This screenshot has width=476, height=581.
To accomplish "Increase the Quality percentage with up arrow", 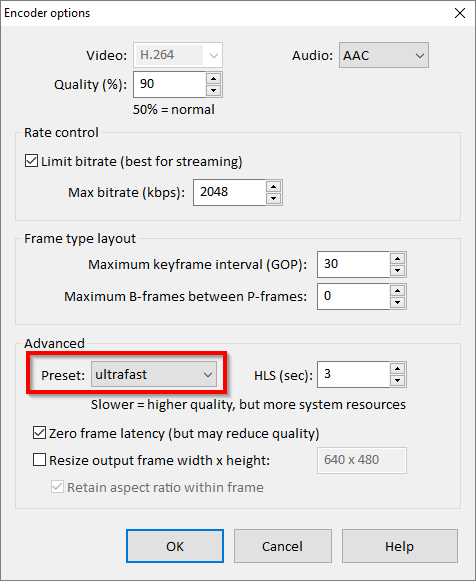I will pyautogui.click(x=213, y=79).
